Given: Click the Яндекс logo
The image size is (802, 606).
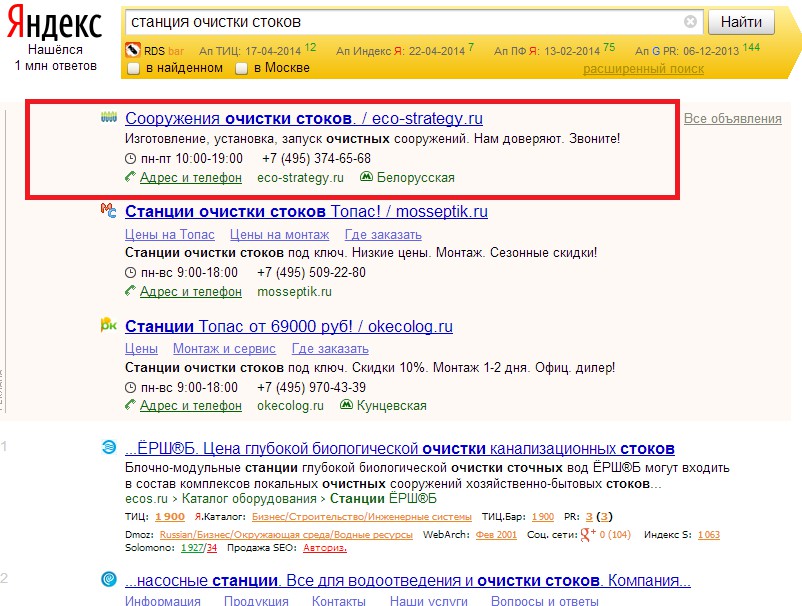Looking at the screenshot, I should (x=55, y=23).
